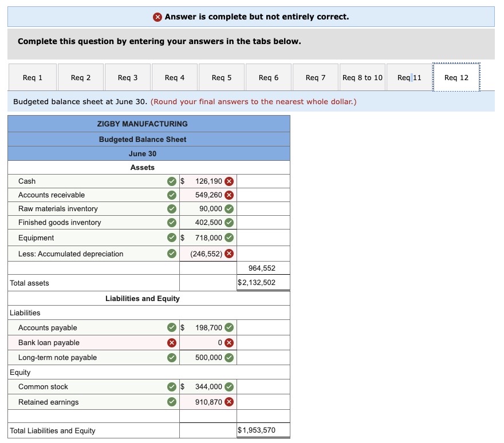Click the ZIGBY MANUFACTURING header

143,124
